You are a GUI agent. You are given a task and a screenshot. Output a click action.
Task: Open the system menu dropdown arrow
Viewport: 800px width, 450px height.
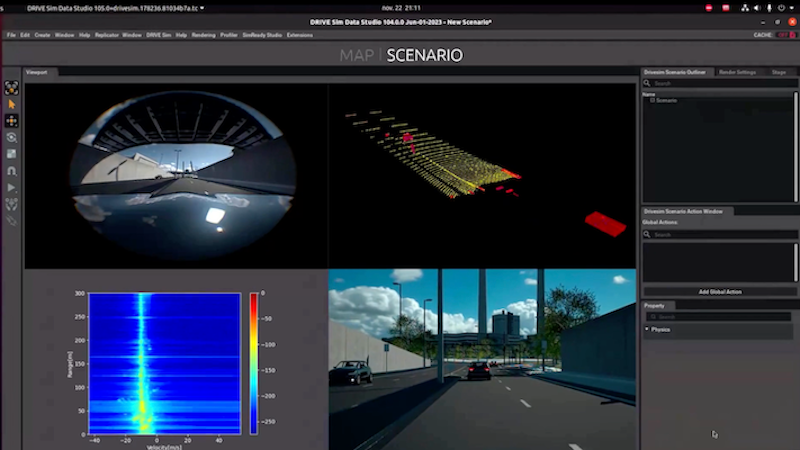point(792,8)
